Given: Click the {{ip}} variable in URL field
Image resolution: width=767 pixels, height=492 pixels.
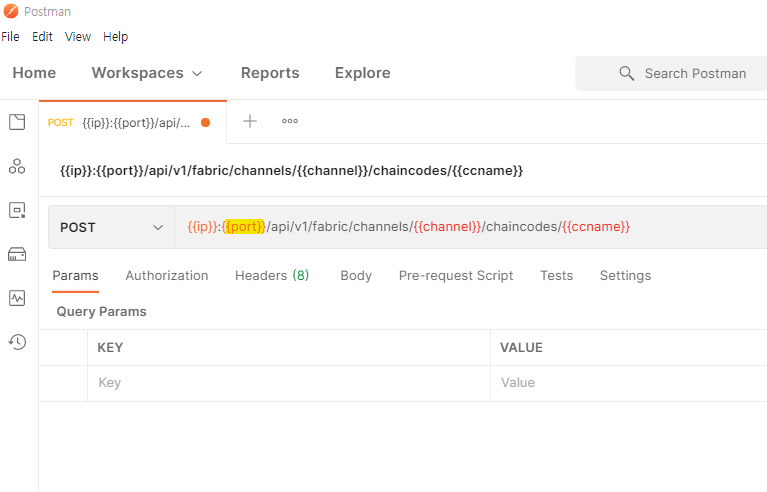Looking at the screenshot, I should tap(203, 227).
